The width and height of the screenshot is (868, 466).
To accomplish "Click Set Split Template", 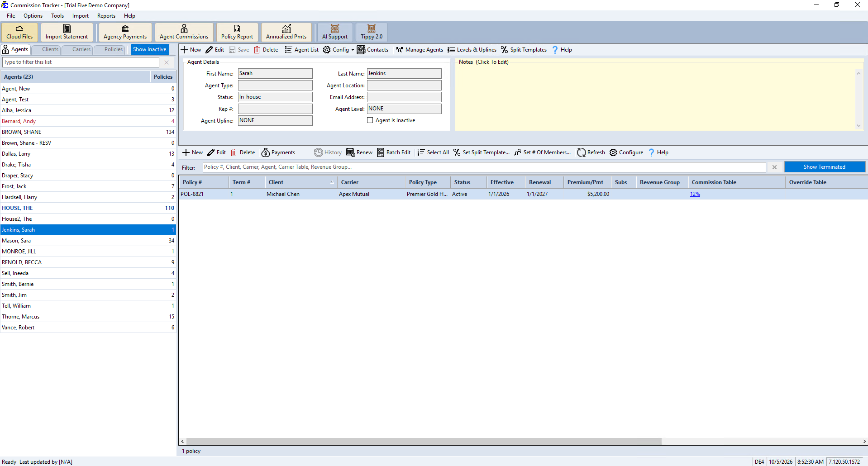I will (x=482, y=152).
